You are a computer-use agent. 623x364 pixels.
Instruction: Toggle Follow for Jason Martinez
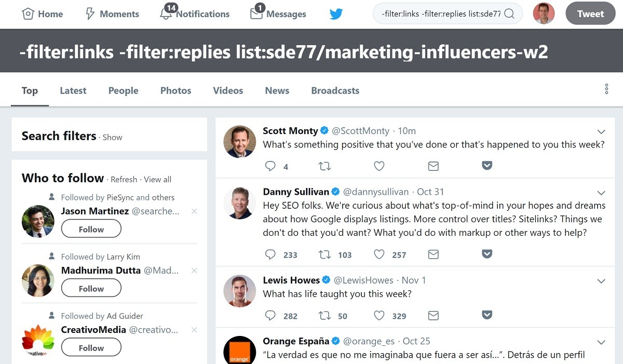click(91, 229)
